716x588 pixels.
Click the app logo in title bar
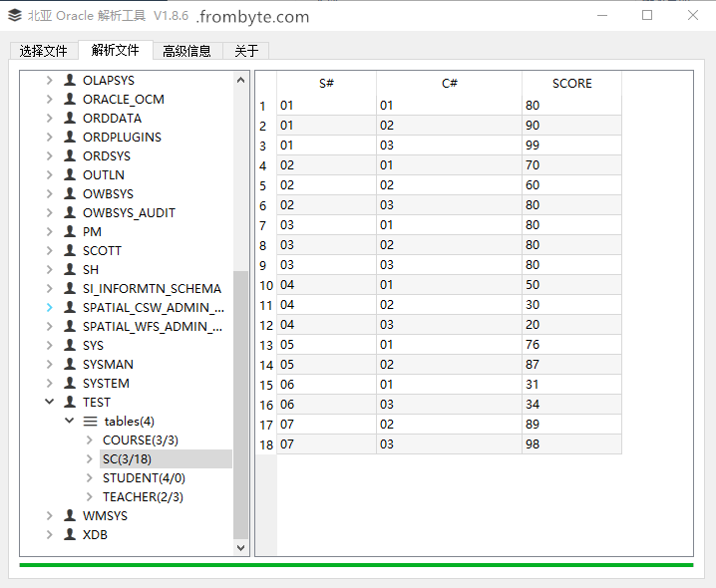(15, 16)
